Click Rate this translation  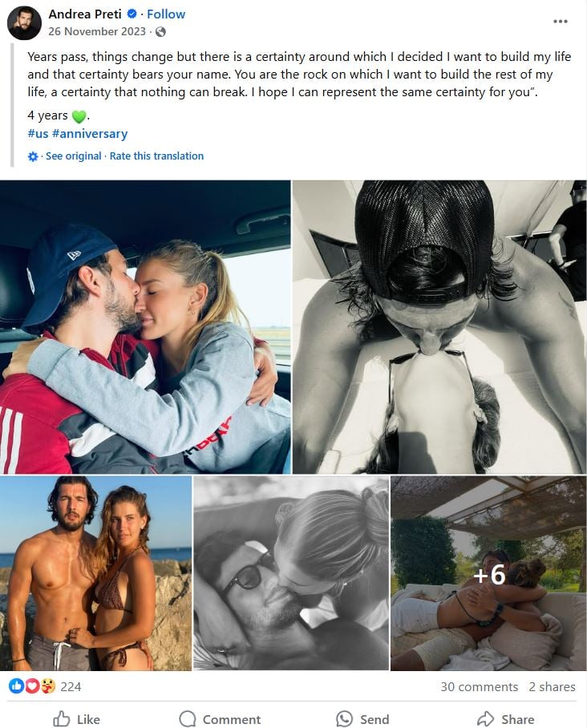[x=156, y=156]
